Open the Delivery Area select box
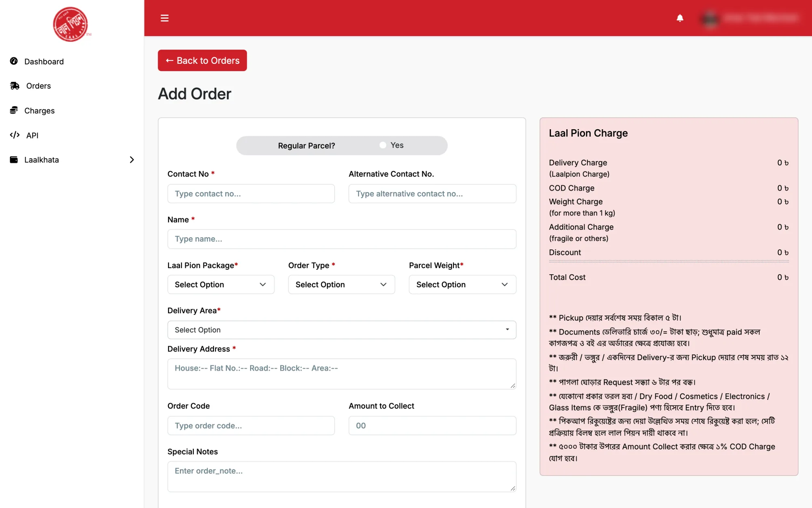Image resolution: width=812 pixels, height=508 pixels. pyautogui.click(x=342, y=330)
